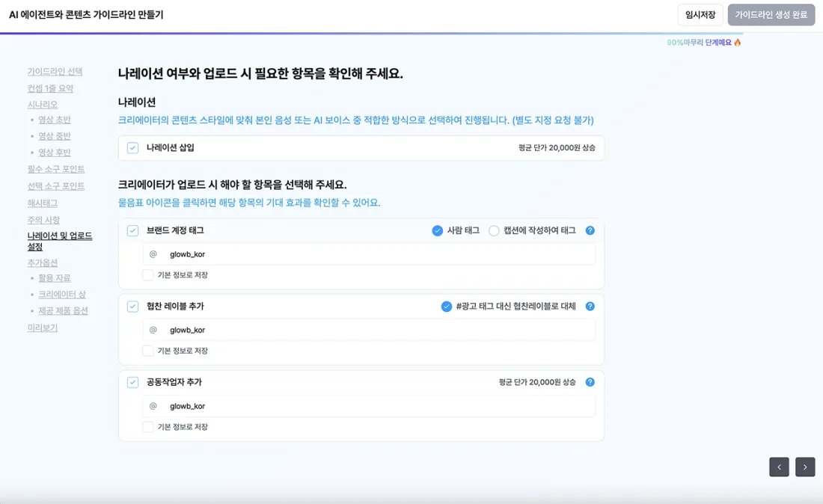823x504 pixels.
Task: Check 기본 정보로 저장 under 협찬 레이블 추가
Action: (x=148, y=351)
